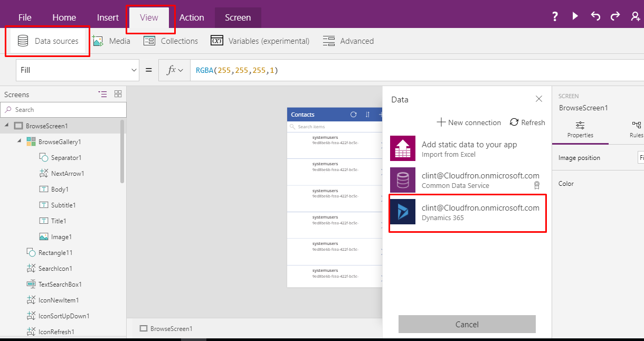Click the Dynamics 365 logo icon
Screen dimensions: 644x341
pyautogui.click(x=403, y=212)
